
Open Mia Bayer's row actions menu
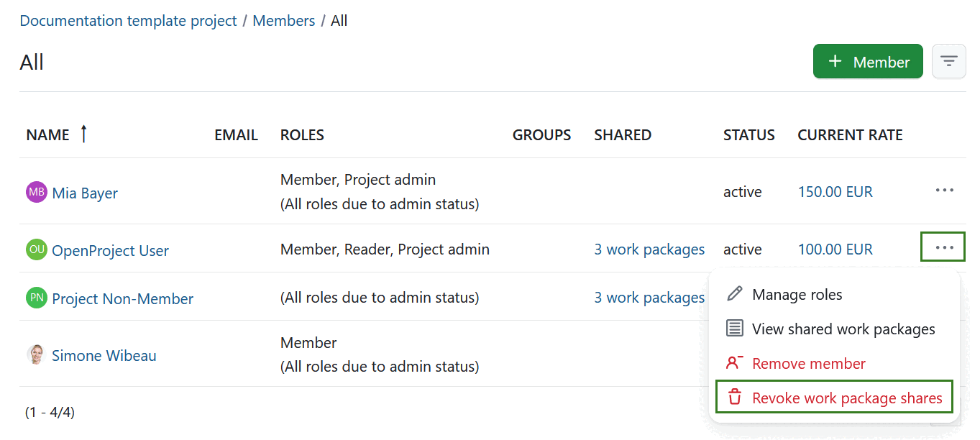pos(944,191)
